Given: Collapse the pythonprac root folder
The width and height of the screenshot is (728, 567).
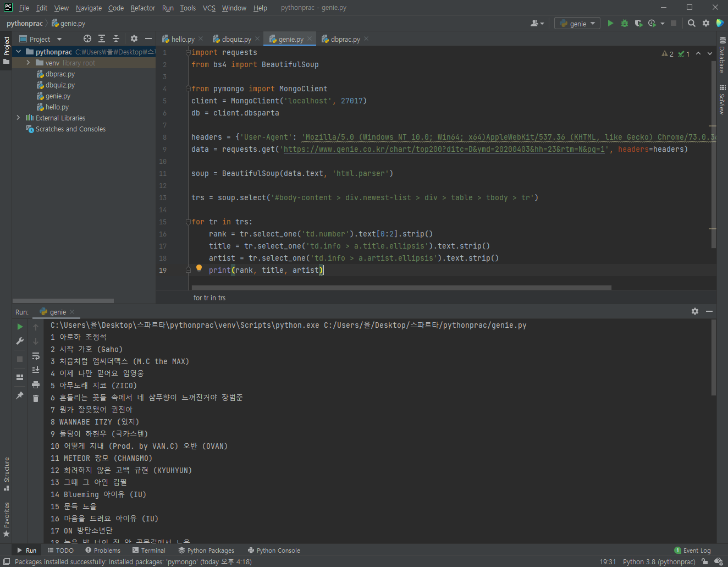Looking at the screenshot, I should [x=19, y=52].
